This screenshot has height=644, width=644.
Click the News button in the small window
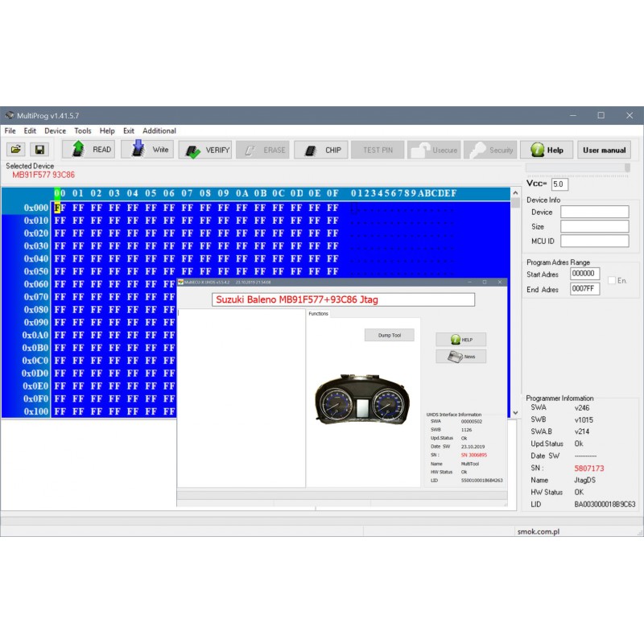461,356
